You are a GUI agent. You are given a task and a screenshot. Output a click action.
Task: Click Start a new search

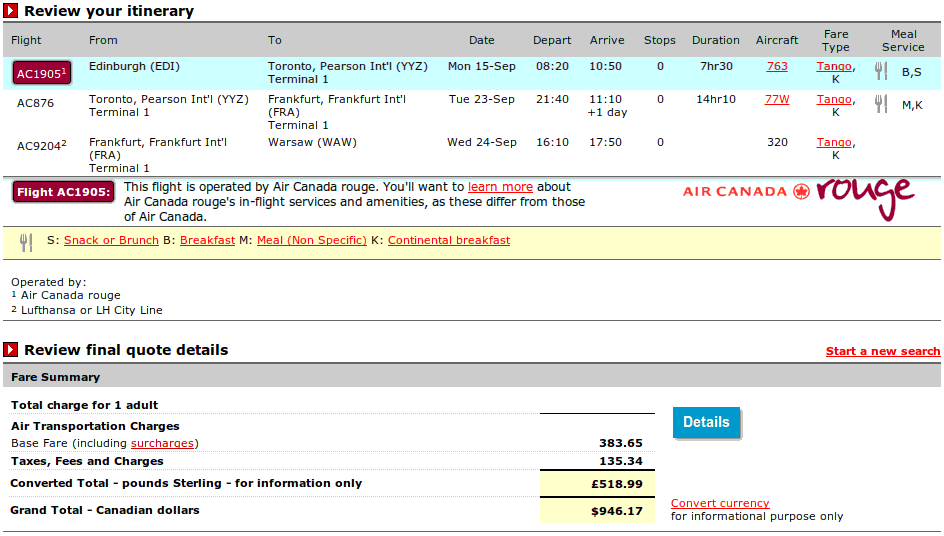click(883, 351)
